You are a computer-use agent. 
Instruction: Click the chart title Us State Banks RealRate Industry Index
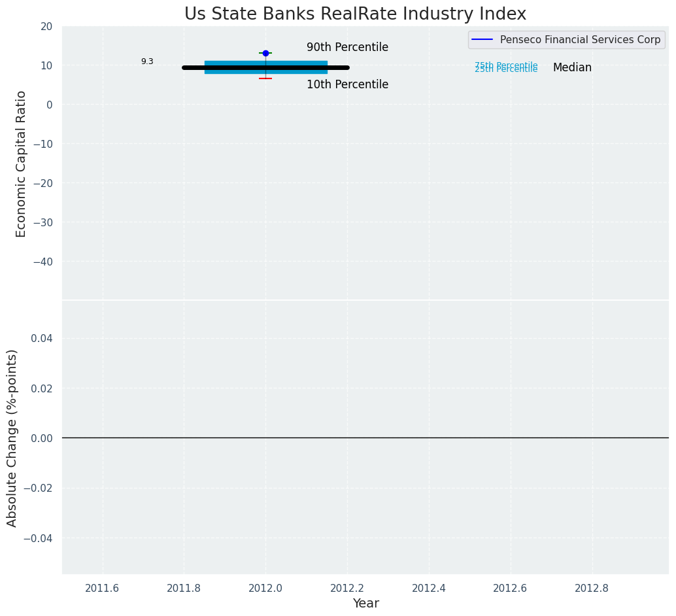click(x=355, y=14)
